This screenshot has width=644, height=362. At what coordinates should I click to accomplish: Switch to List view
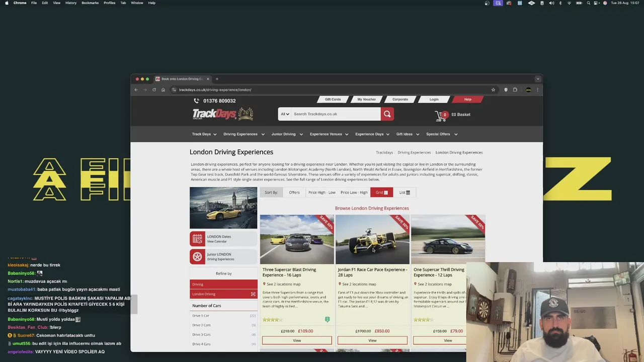click(405, 193)
